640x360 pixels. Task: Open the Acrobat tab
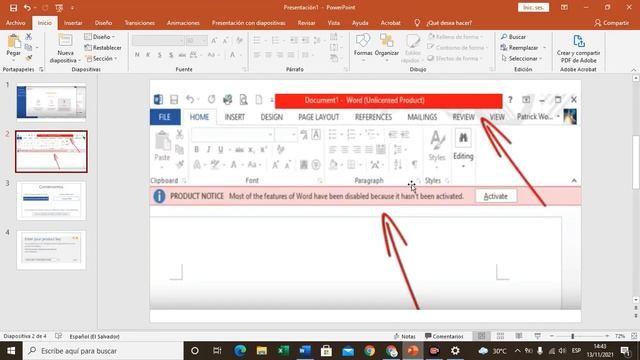[x=391, y=23]
